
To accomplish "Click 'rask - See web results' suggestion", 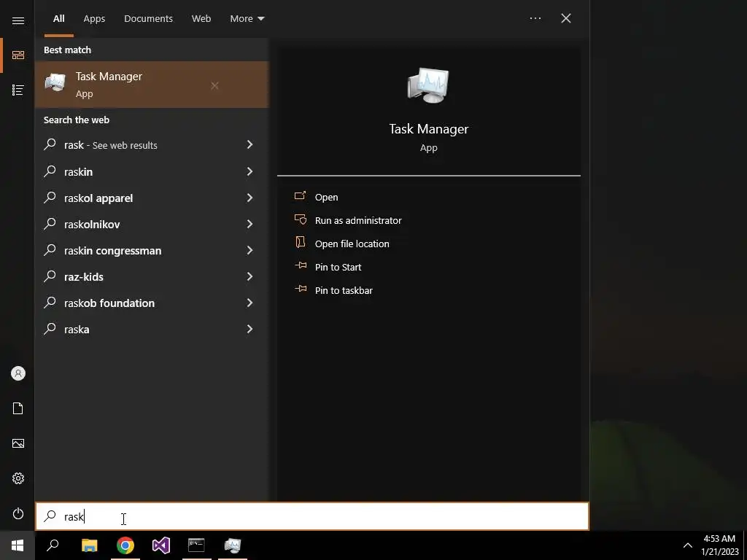I will (x=111, y=145).
